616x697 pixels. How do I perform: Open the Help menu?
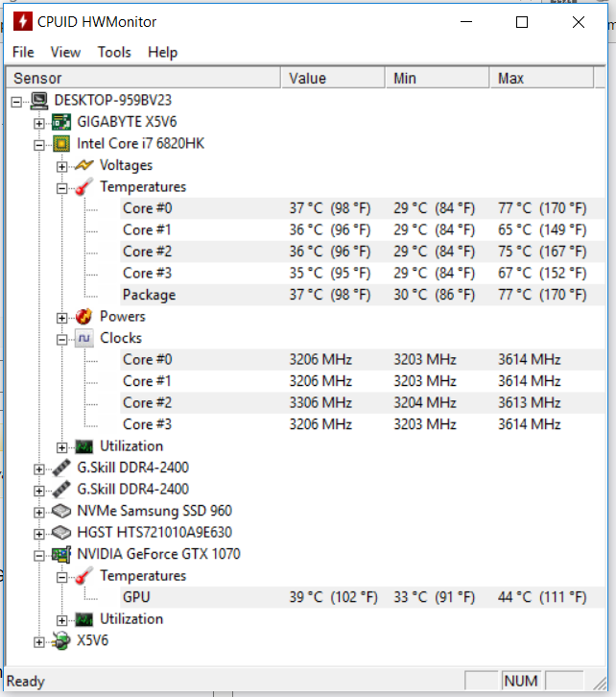pos(162,52)
